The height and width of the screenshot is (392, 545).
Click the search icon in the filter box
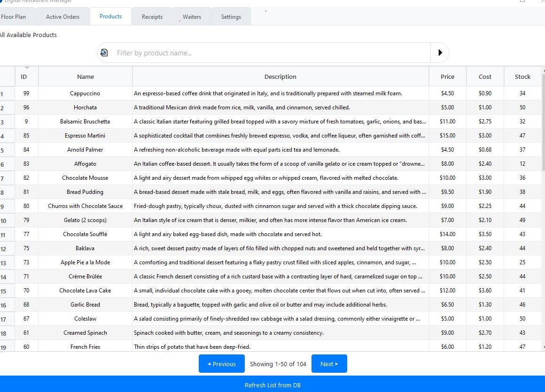coord(104,53)
